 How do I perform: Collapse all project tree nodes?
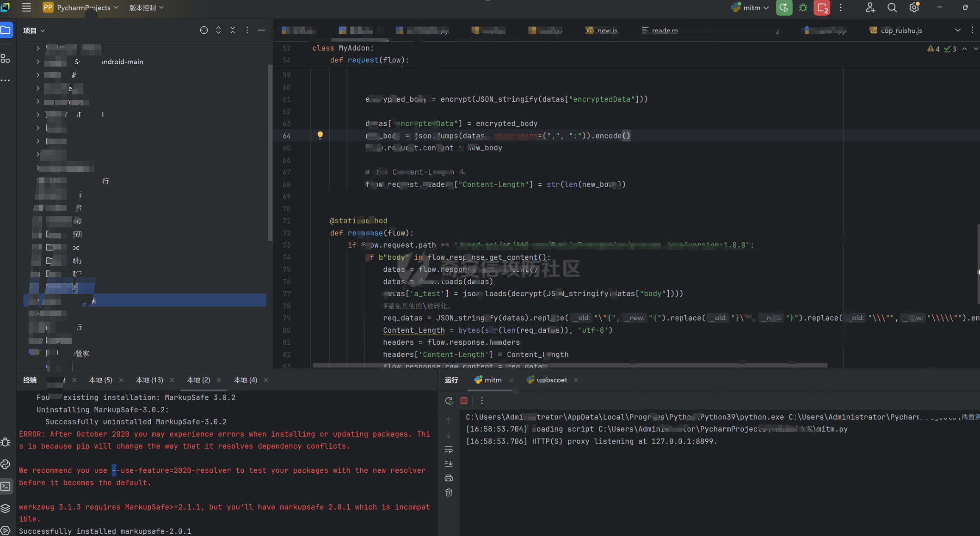click(x=233, y=30)
